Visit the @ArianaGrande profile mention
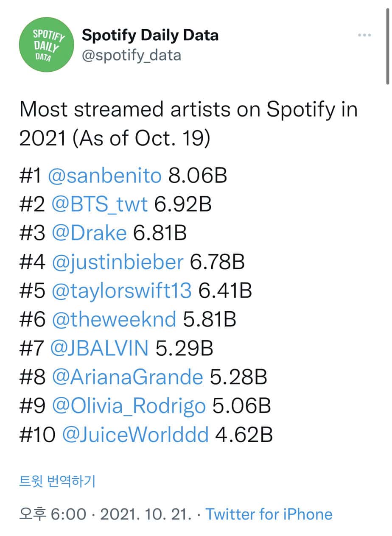 tap(127, 377)
